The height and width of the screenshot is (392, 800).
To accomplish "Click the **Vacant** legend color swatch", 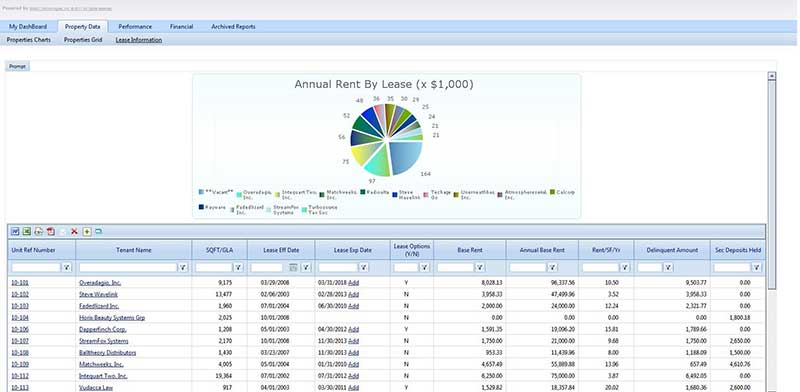I will pos(201,192).
